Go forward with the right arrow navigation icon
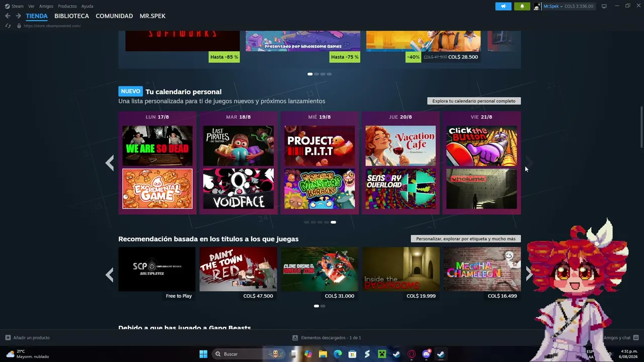This screenshot has width=644, height=362. [18, 16]
